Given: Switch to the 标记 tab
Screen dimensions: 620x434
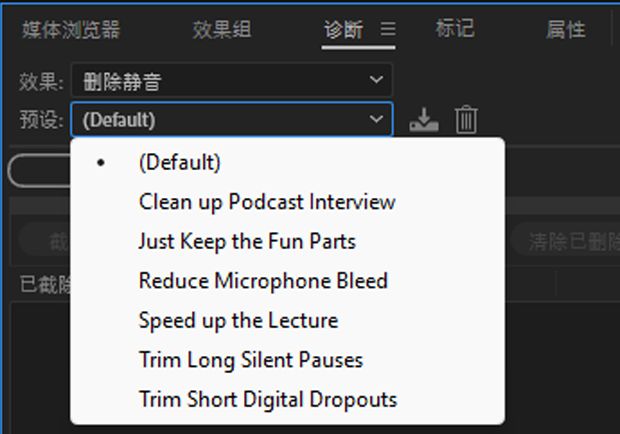Looking at the screenshot, I should [455, 29].
